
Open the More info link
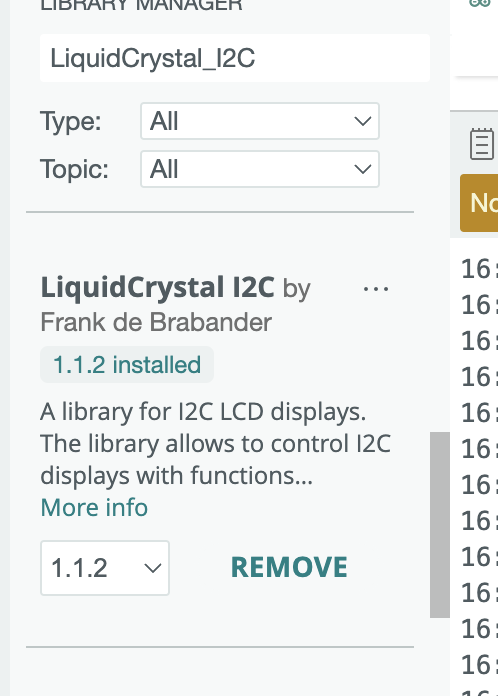click(x=94, y=507)
